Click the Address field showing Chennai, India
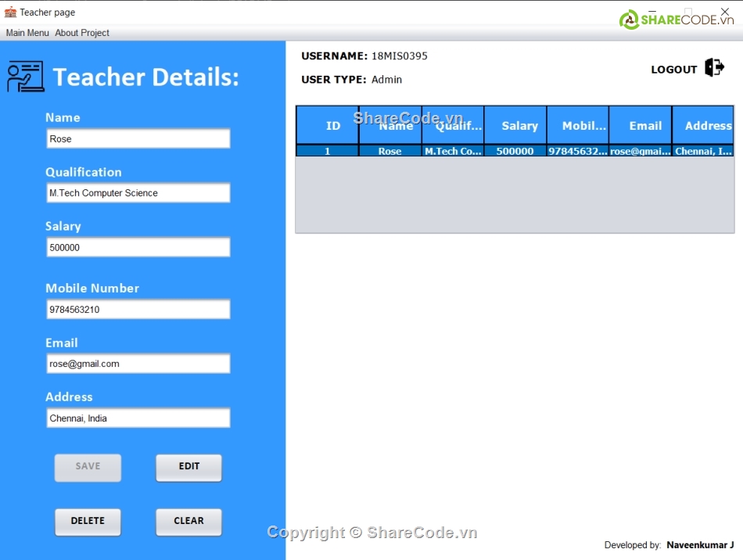The image size is (743, 560). coord(138,418)
